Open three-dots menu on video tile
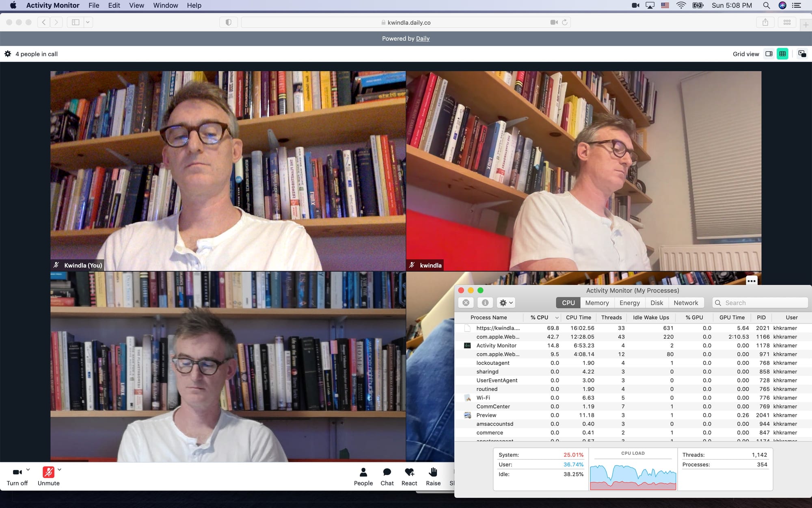Viewport: 812px width, 508px height. pyautogui.click(x=752, y=281)
